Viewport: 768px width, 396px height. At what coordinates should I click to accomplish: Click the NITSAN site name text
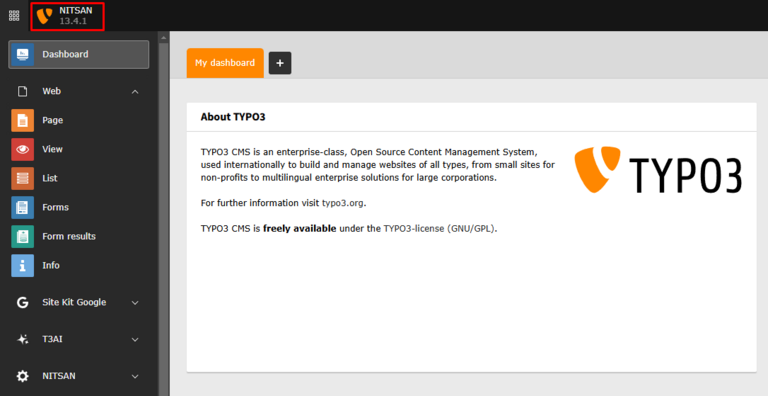pyautogui.click(x=75, y=10)
